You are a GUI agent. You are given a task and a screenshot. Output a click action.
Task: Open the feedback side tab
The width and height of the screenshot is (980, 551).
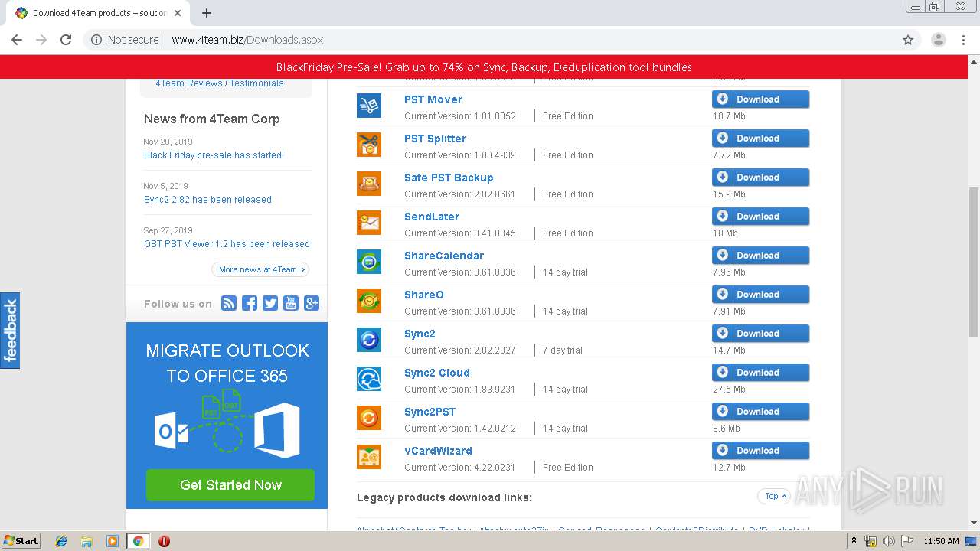[10, 331]
